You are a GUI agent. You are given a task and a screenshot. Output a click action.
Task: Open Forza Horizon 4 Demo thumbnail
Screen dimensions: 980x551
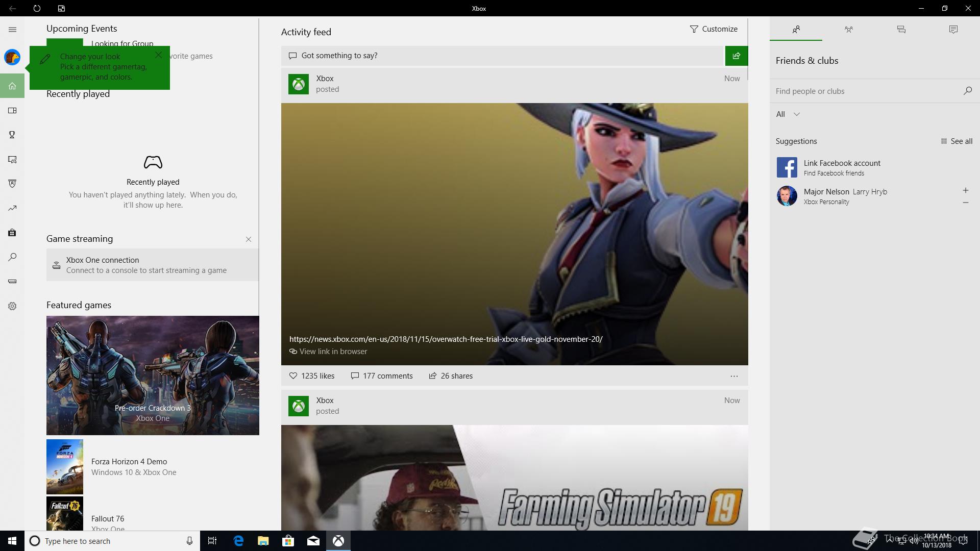(65, 467)
